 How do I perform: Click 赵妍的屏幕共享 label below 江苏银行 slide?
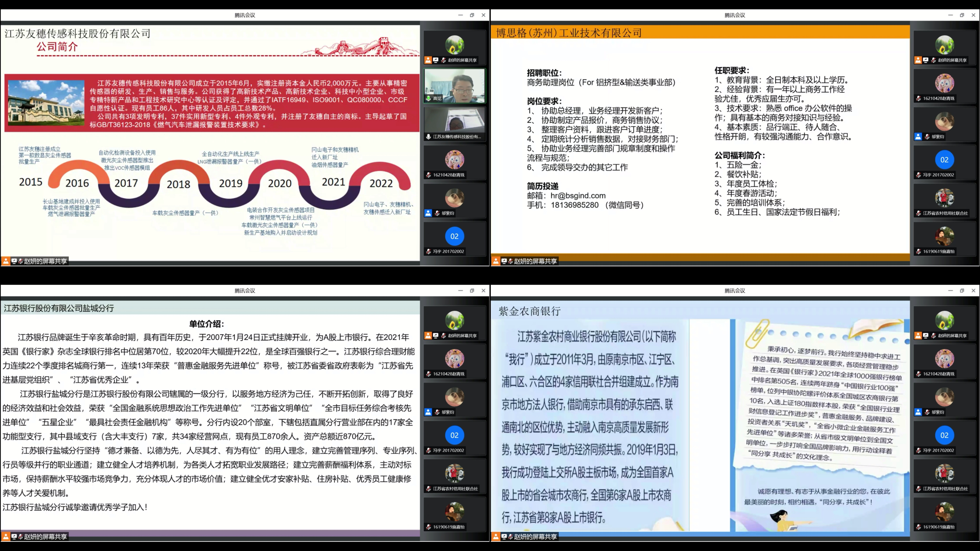[45, 536]
